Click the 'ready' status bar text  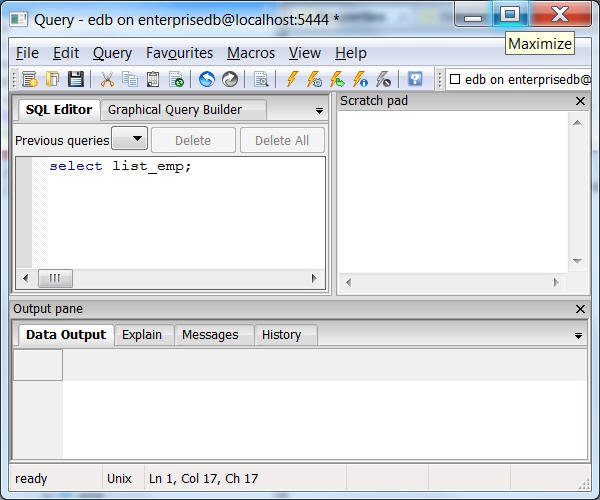pos(31,478)
